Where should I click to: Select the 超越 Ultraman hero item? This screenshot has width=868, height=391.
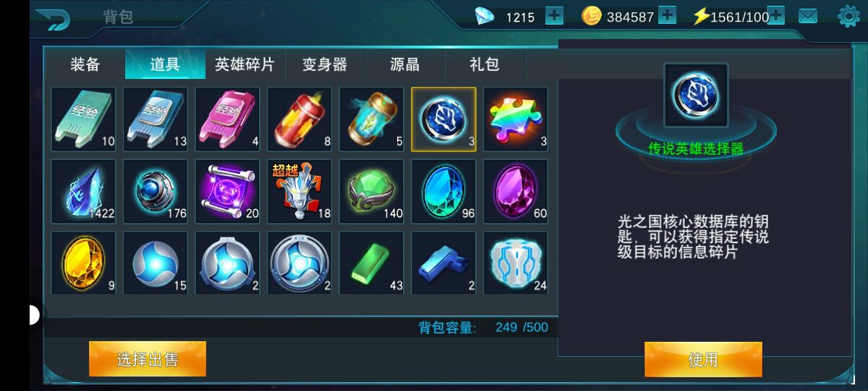coord(299,191)
